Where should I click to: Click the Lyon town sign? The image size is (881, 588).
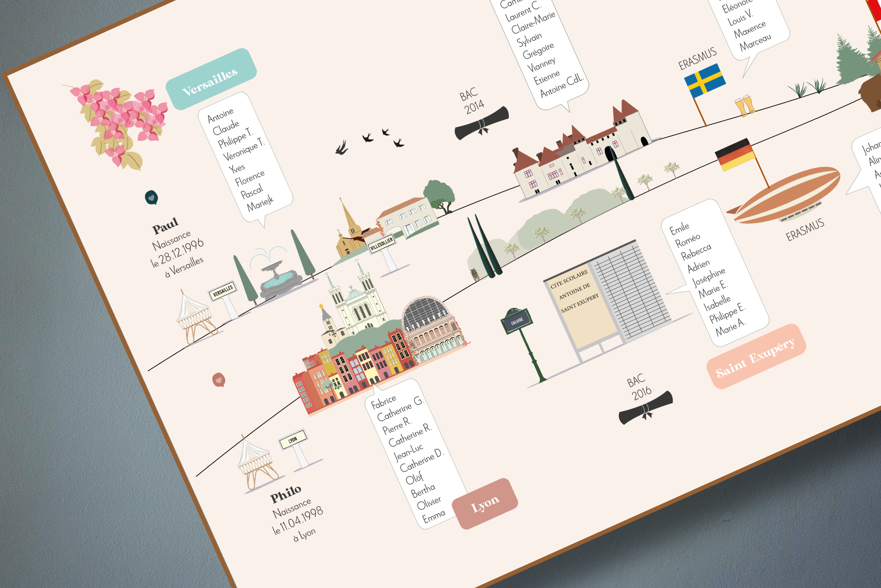[x=293, y=439]
